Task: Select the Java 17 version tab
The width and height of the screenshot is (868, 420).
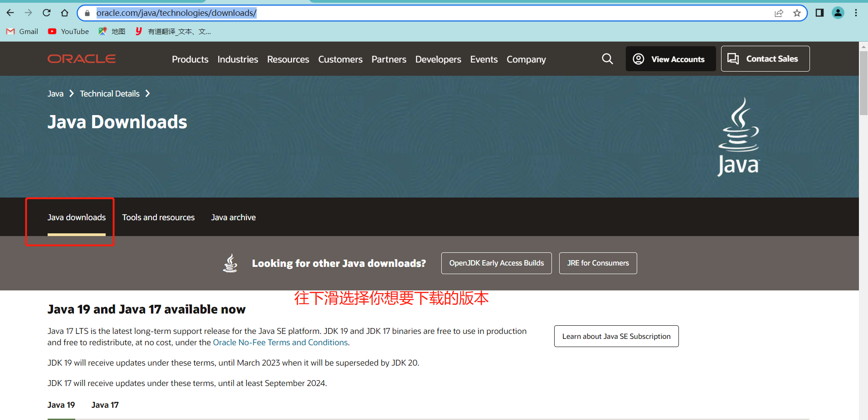Action: point(105,405)
